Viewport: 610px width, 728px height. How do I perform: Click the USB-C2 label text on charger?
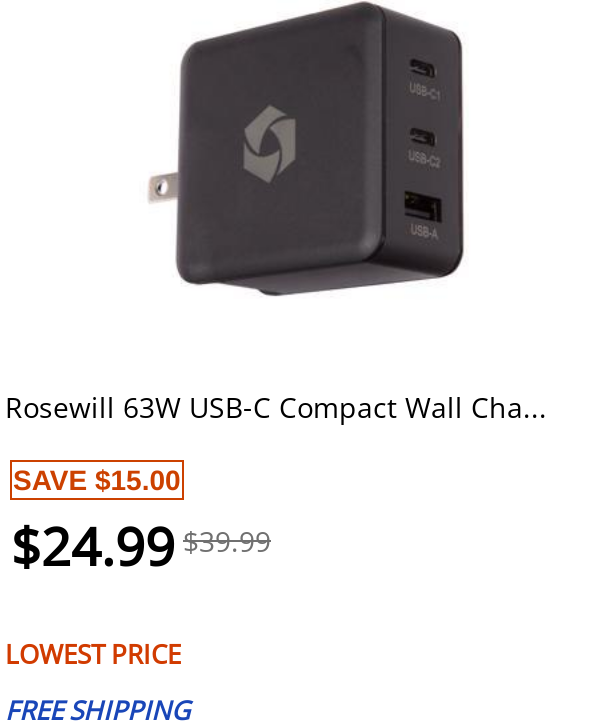[424, 159]
